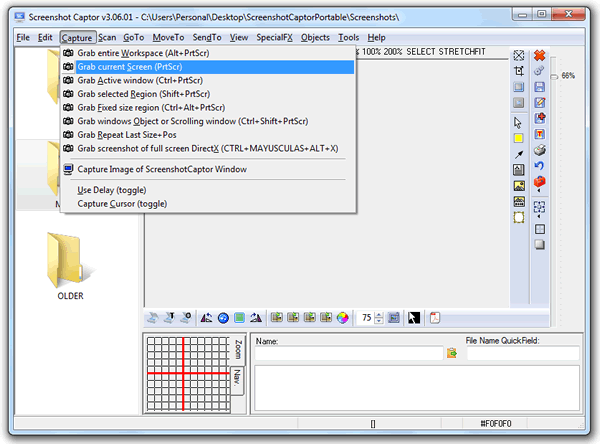The image size is (600, 444).
Task: Select the arrow pointer tool
Action: pos(518,123)
